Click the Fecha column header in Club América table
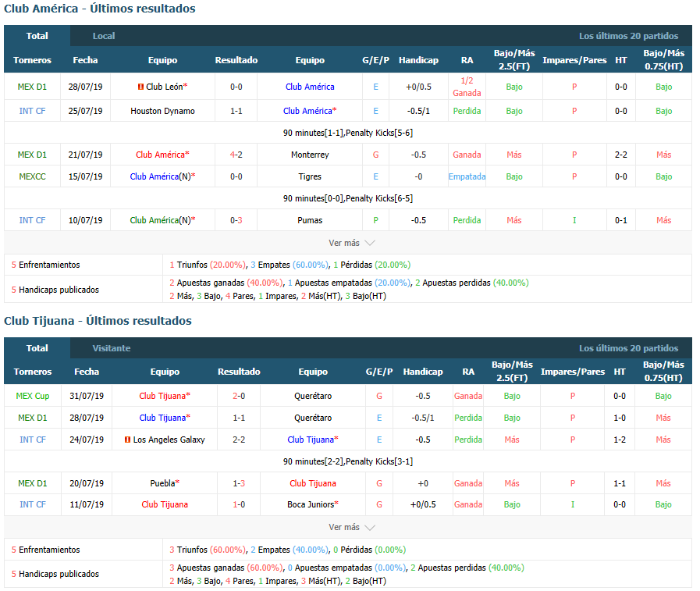The height and width of the screenshot is (591, 700). click(x=85, y=60)
